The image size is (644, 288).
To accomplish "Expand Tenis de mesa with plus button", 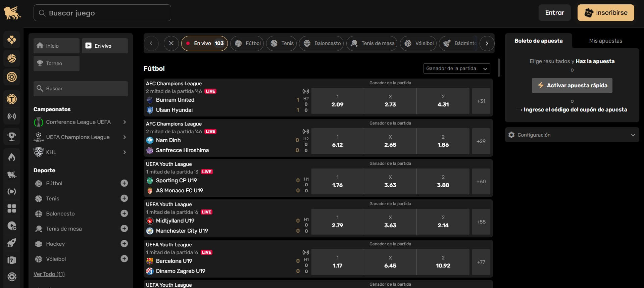I will point(124,228).
